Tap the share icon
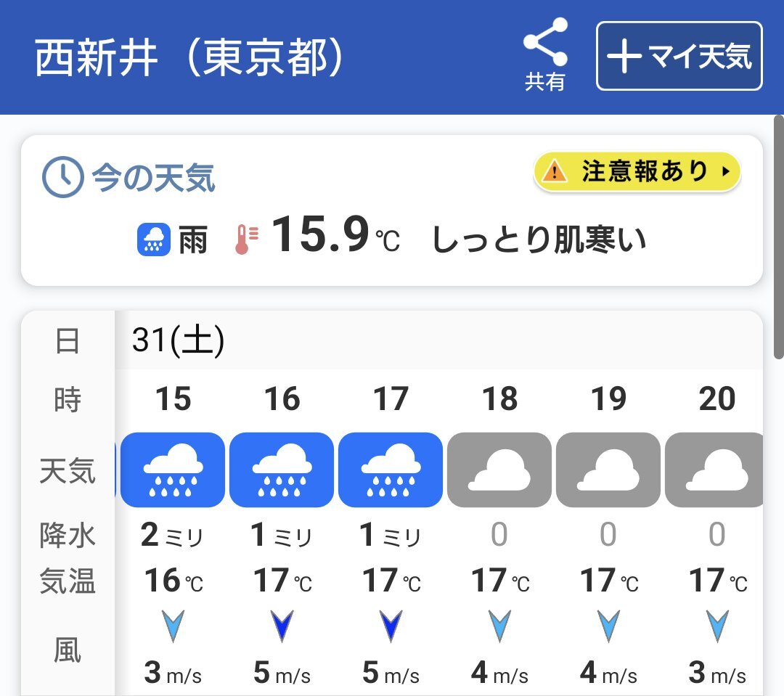 click(x=545, y=55)
